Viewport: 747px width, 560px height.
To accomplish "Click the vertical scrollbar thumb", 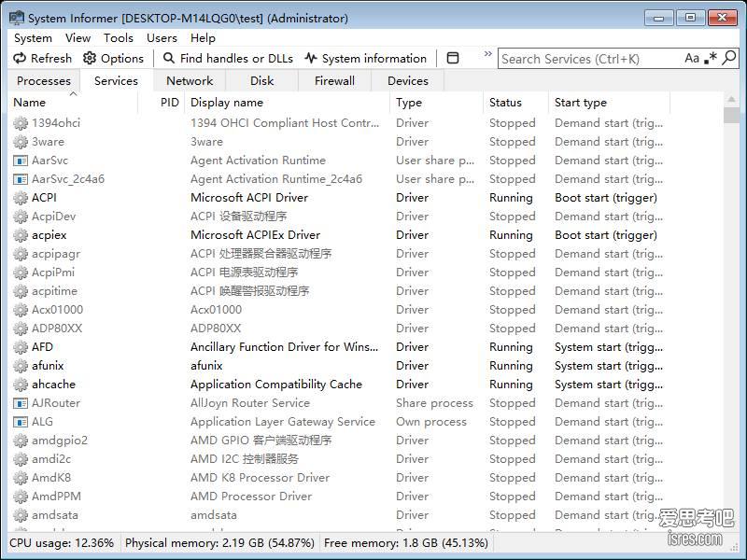I will pos(731,115).
